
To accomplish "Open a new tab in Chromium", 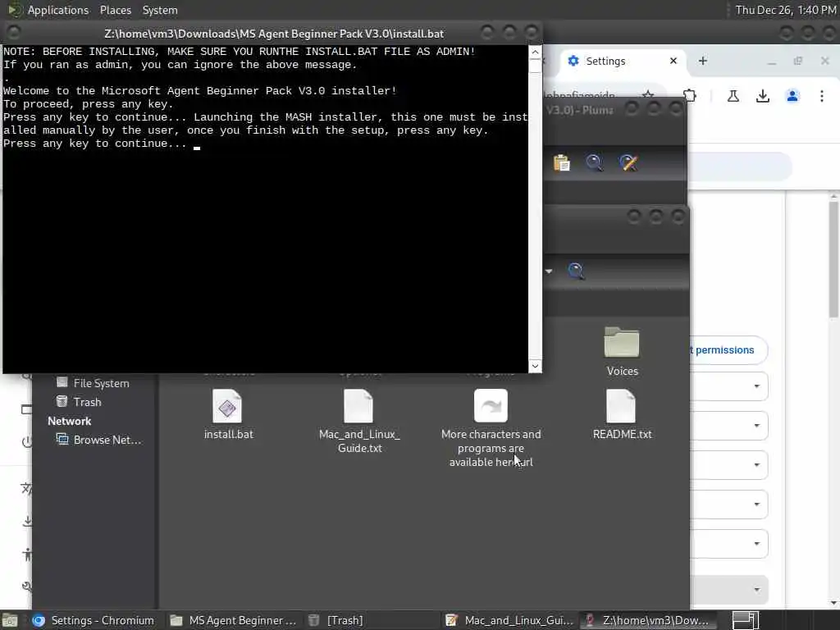I will [703, 61].
